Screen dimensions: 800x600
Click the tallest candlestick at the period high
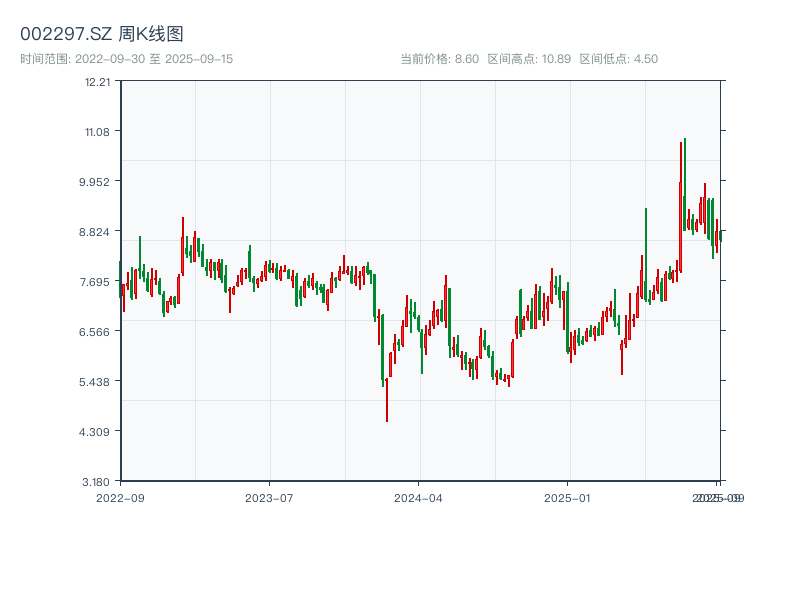[685, 185]
